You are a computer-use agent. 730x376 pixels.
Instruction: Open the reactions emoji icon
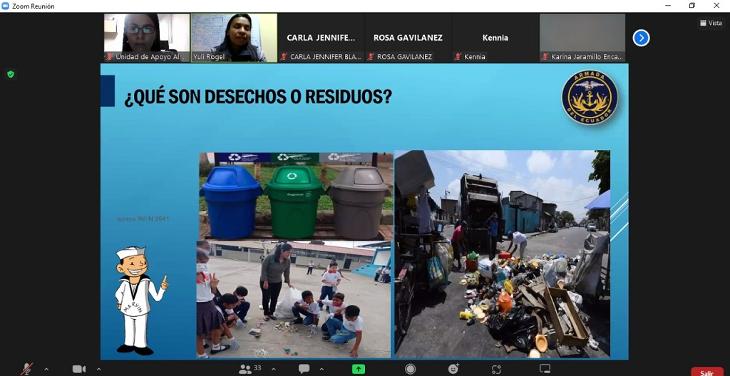click(453, 369)
